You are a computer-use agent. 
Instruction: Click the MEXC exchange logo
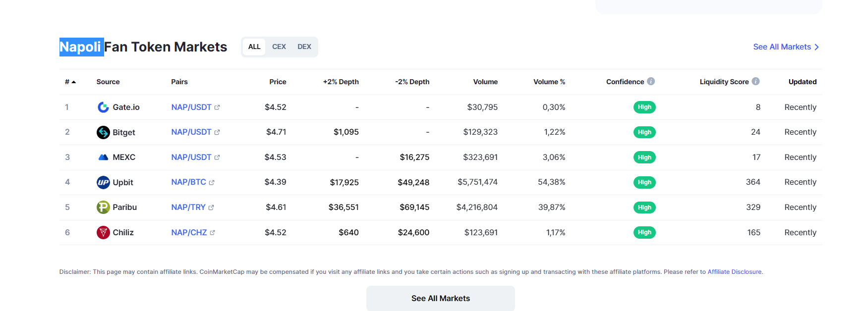coord(103,157)
